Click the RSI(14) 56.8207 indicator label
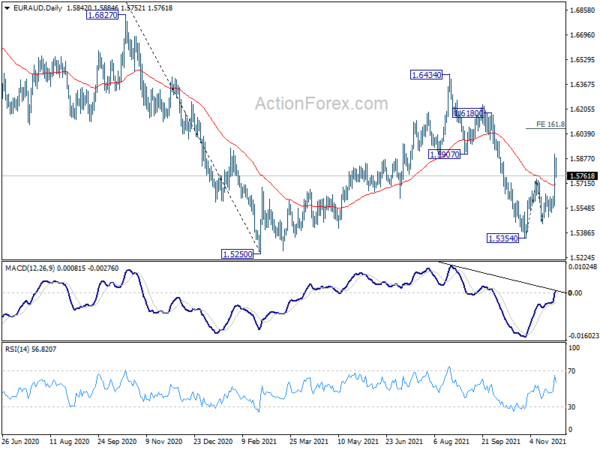Image resolution: width=600 pixels, height=450 pixels. point(31,349)
